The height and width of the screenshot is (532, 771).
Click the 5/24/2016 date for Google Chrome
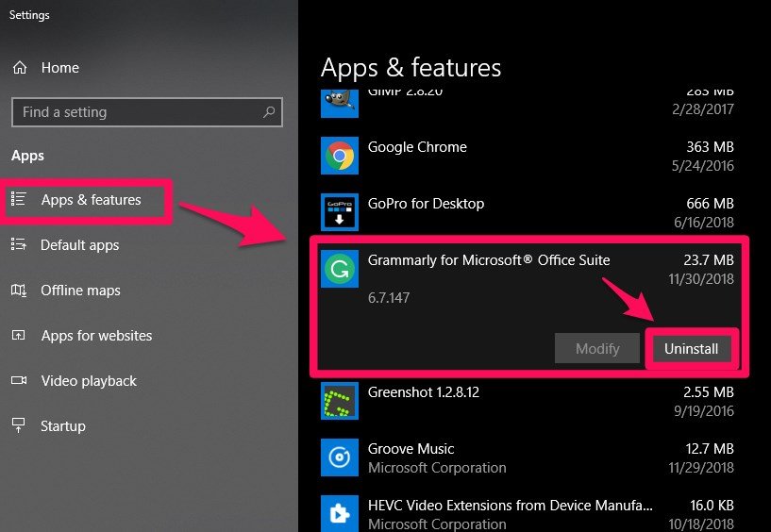[x=703, y=166]
